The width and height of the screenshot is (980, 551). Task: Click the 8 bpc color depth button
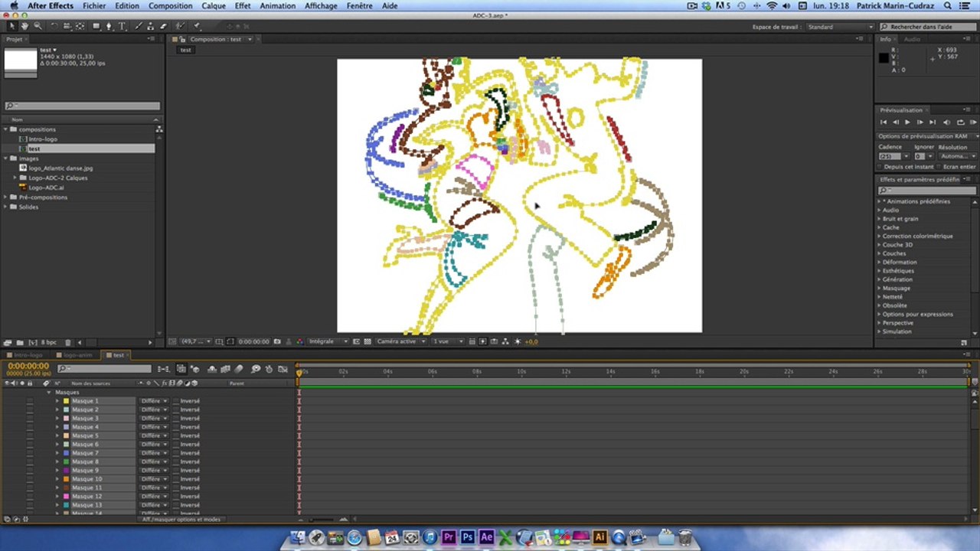click(48, 342)
